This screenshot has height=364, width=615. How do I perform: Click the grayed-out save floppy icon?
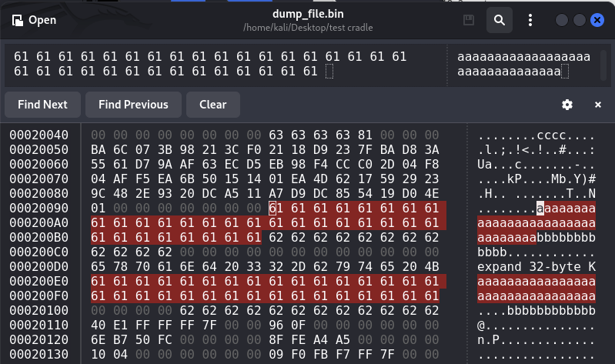click(469, 20)
